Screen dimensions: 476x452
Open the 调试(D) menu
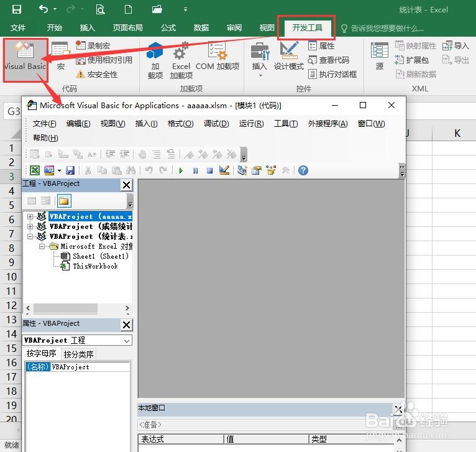[x=216, y=124]
